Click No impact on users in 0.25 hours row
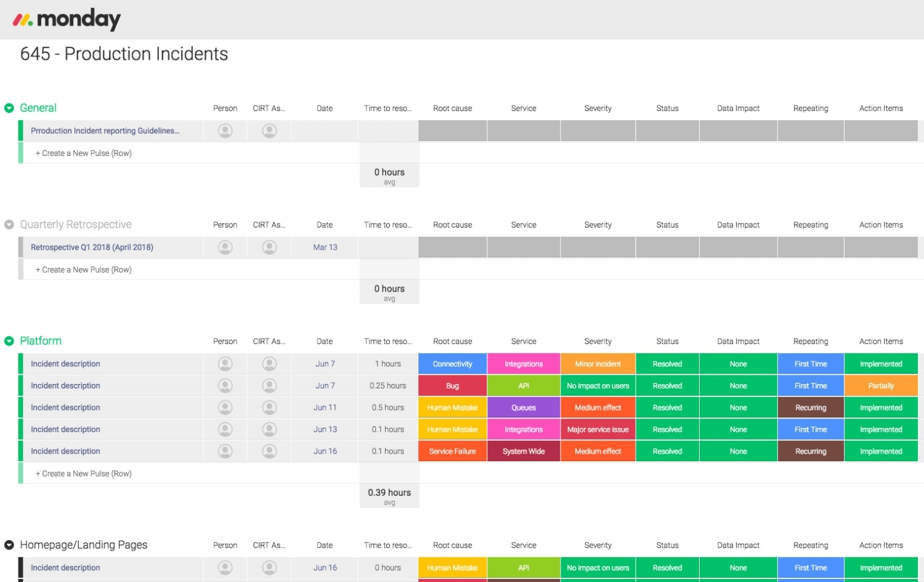 [598, 386]
